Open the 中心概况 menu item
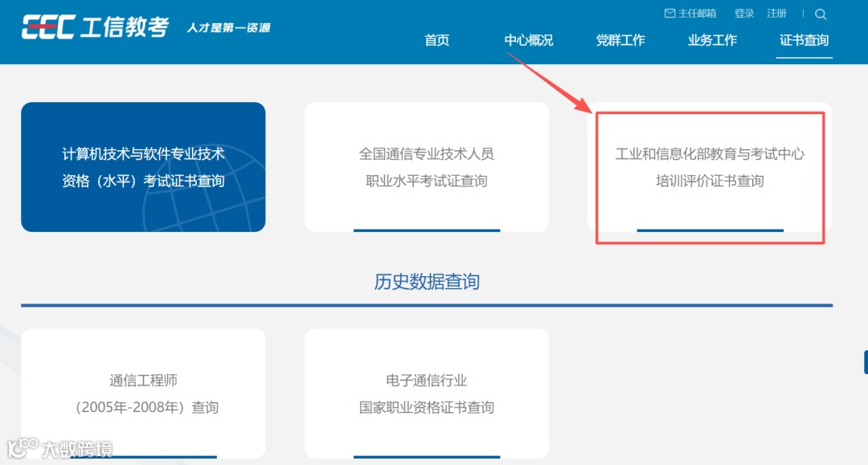The width and height of the screenshot is (868, 465). point(529,40)
